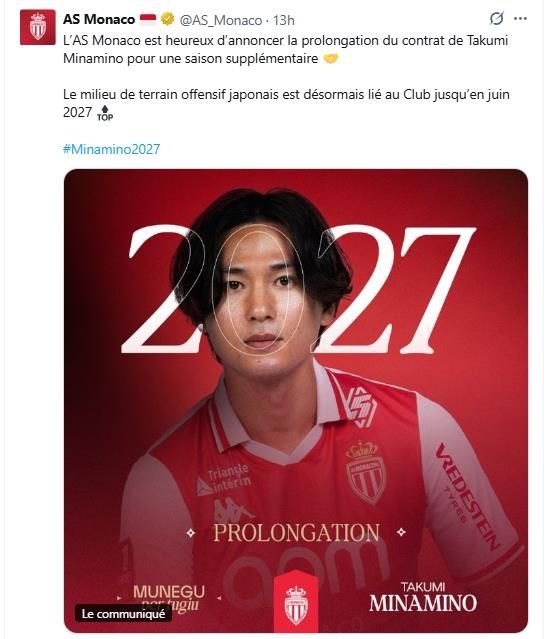The width and height of the screenshot is (556, 639).
Task: Follow the #Minamino2027 hashtag
Action: (x=112, y=149)
